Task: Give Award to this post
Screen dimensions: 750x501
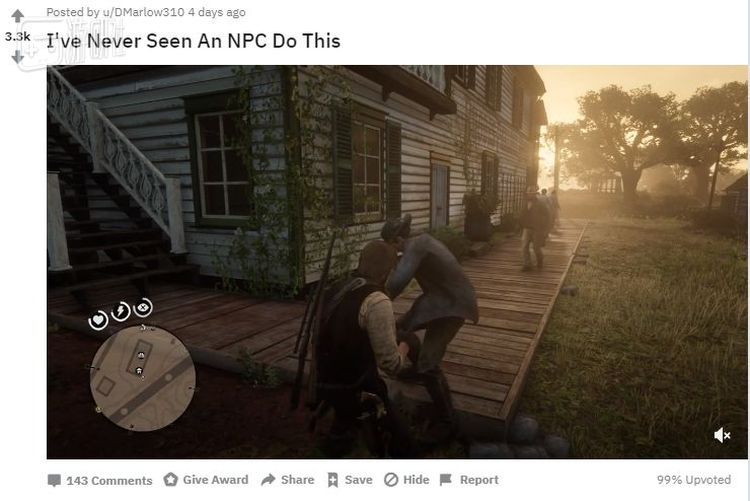Action: tap(206, 479)
